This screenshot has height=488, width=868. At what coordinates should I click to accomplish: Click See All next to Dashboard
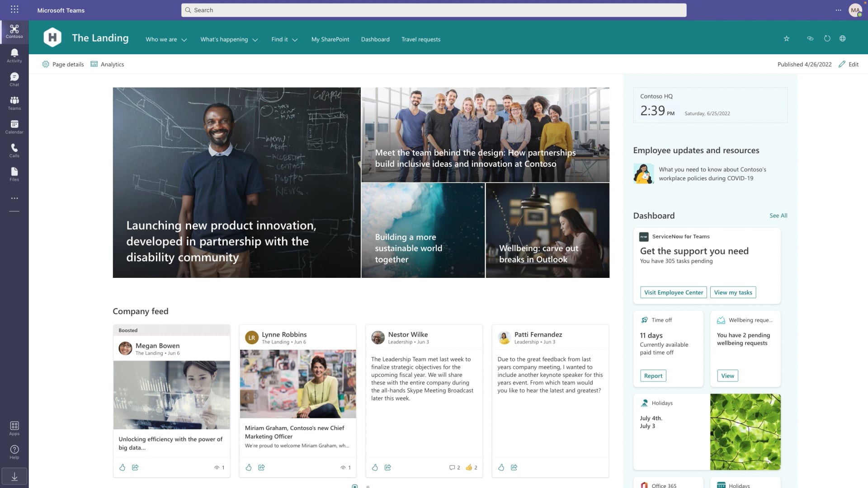tap(778, 216)
